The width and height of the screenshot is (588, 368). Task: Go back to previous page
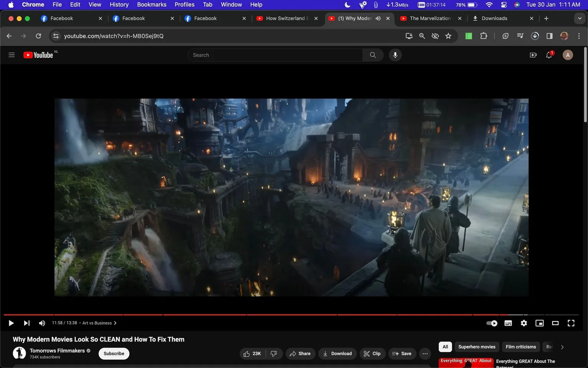click(9, 36)
